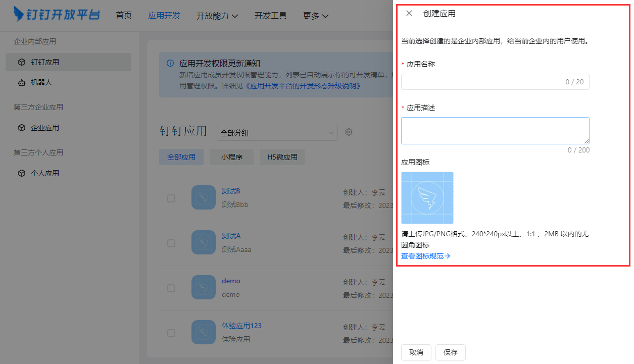Click the gear icon beside group selector
The image size is (634, 364).
tap(349, 132)
